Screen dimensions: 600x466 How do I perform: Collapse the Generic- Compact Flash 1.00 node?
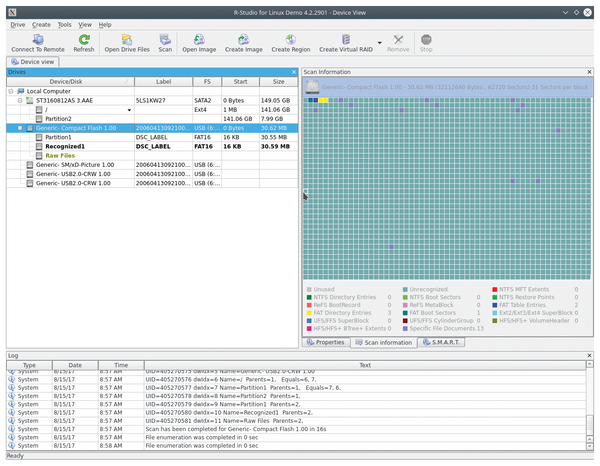click(x=20, y=128)
